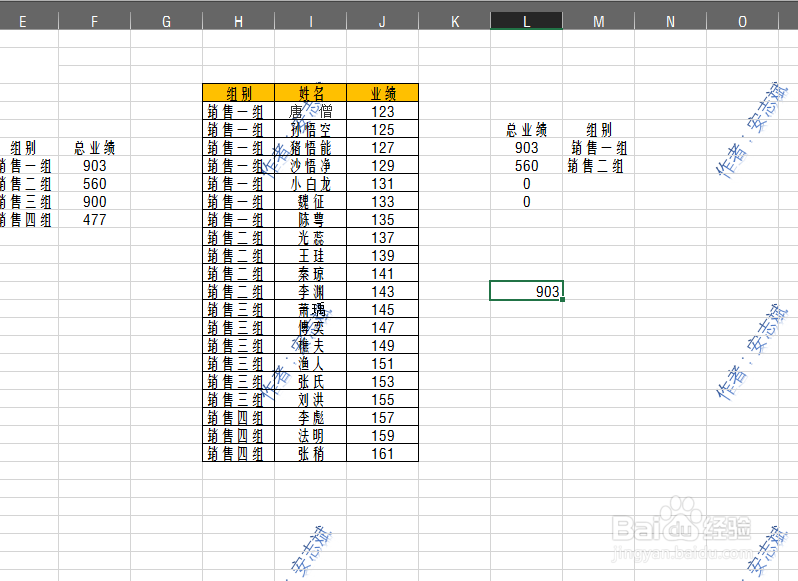798x581 pixels.
Task: Select the cell with name 唐僧
Action: 310,111
